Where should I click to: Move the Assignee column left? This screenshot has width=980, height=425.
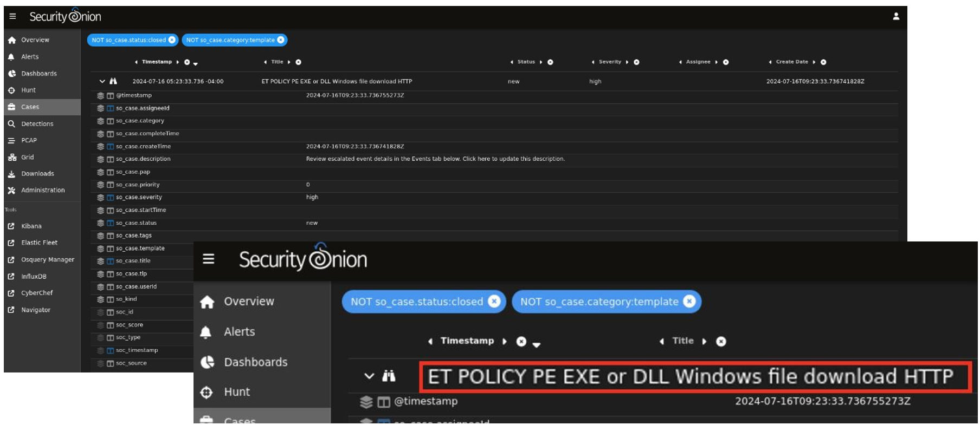tap(680, 62)
